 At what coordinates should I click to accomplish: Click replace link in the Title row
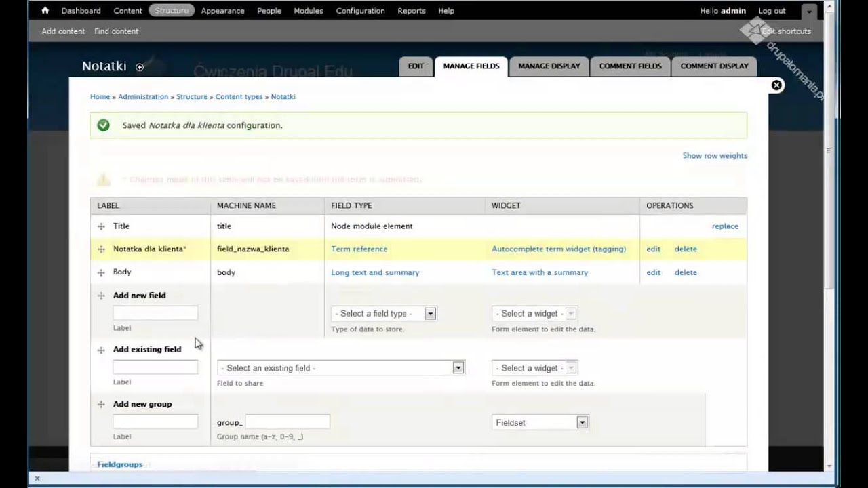[725, 226]
